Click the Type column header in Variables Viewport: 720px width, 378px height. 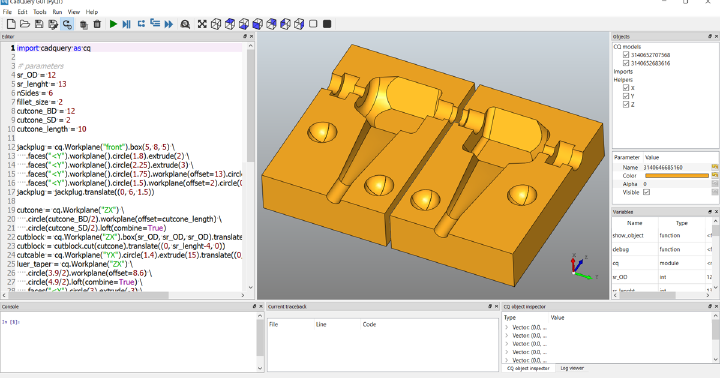pos(681,223)
